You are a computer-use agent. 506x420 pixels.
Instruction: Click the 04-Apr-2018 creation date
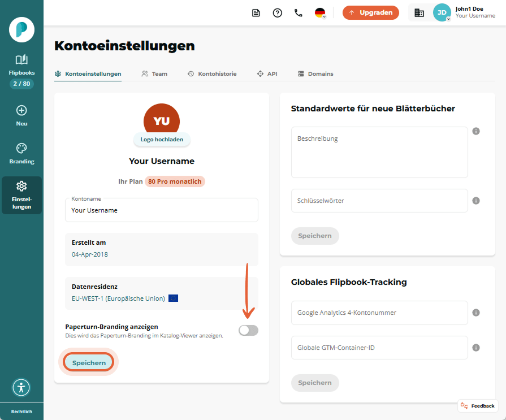coord(90,254)
